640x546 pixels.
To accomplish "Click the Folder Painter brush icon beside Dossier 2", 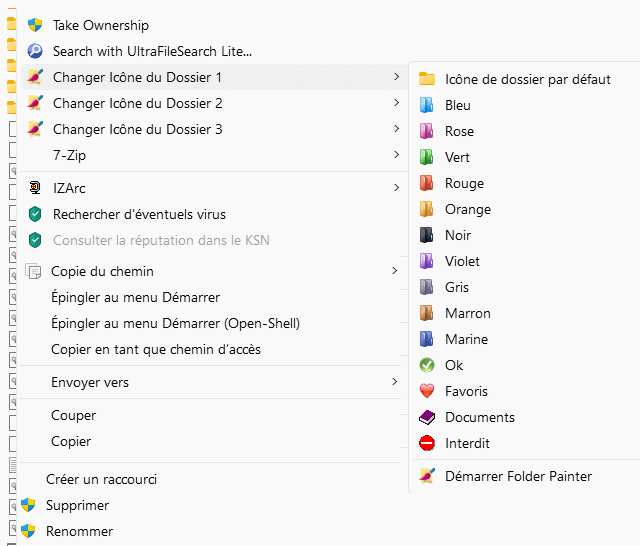I will [x=35, y=103].
